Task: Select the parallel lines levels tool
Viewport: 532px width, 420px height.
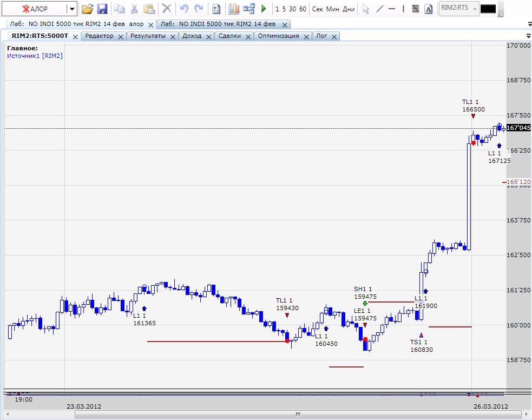Action: pyautogui.click(x=416, y=9)
